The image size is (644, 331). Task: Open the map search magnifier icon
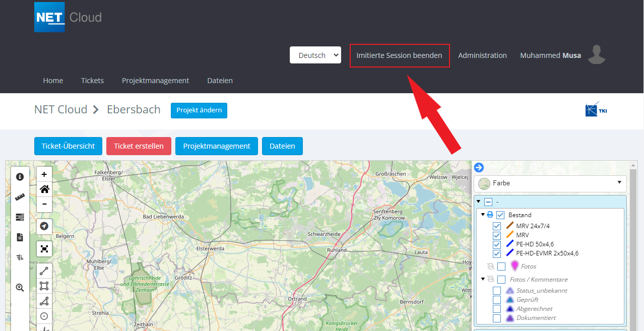[x=20, y=288]
